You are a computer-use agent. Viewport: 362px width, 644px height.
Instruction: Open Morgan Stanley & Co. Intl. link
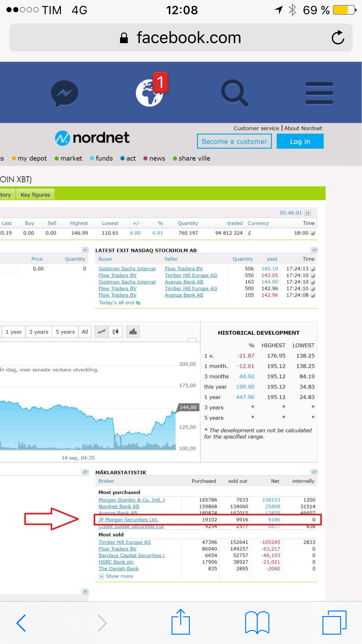[x=132, y=500]
